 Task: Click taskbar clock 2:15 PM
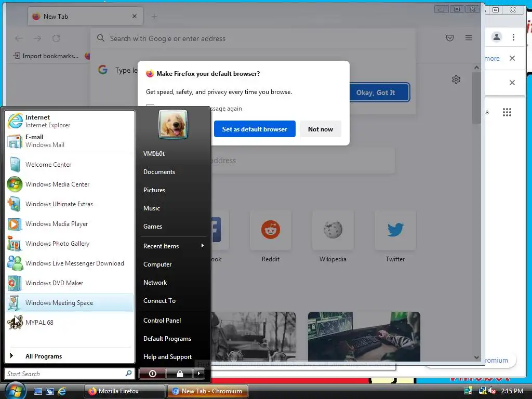(x=512, y=391)
